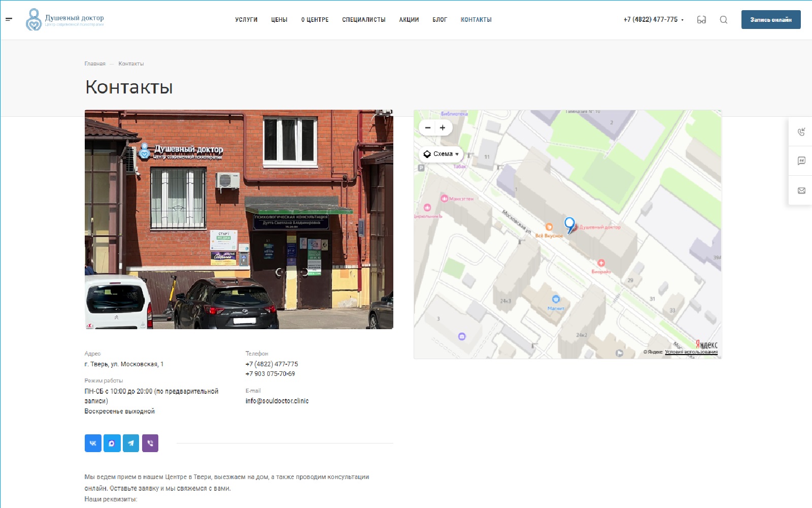Viewport: 812px width, 508px height.
Task: Open the О ЦЕНТРЕ menu item
Action: click(315, 20)
